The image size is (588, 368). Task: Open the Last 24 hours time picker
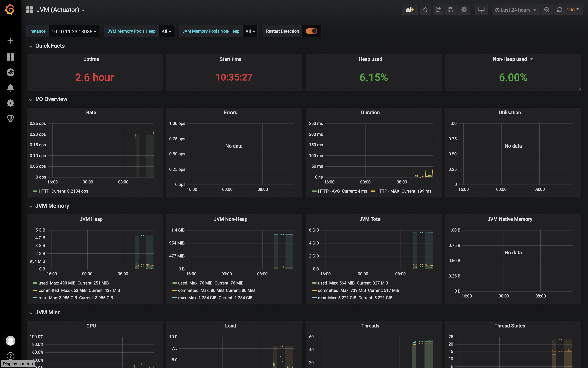516,10
